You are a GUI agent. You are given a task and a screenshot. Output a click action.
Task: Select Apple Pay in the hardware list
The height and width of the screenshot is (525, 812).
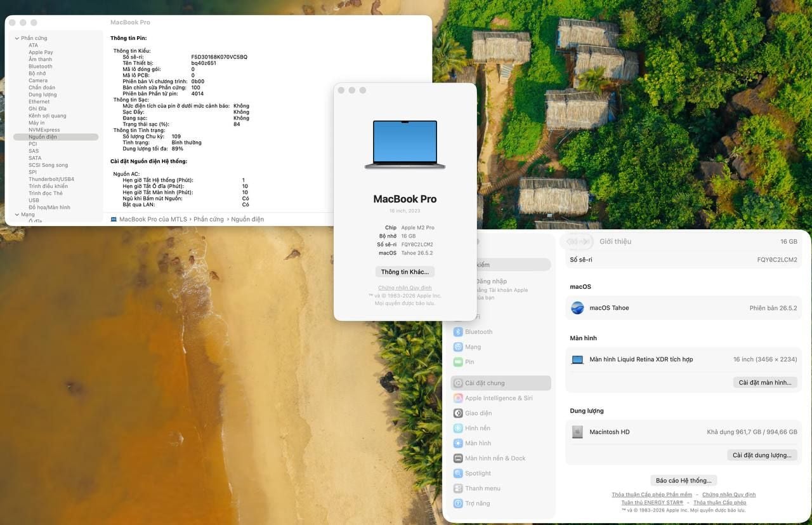tap(41, 53)
